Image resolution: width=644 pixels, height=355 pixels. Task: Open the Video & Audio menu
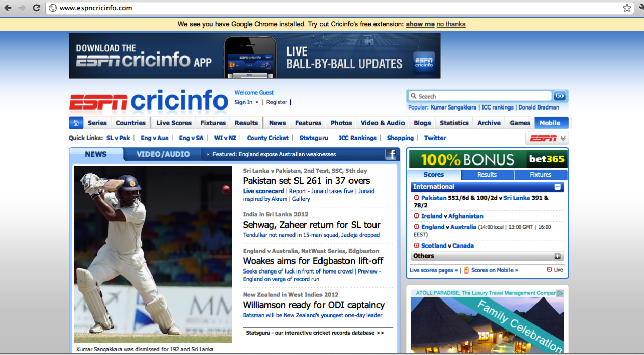click(x=383, y=123)
